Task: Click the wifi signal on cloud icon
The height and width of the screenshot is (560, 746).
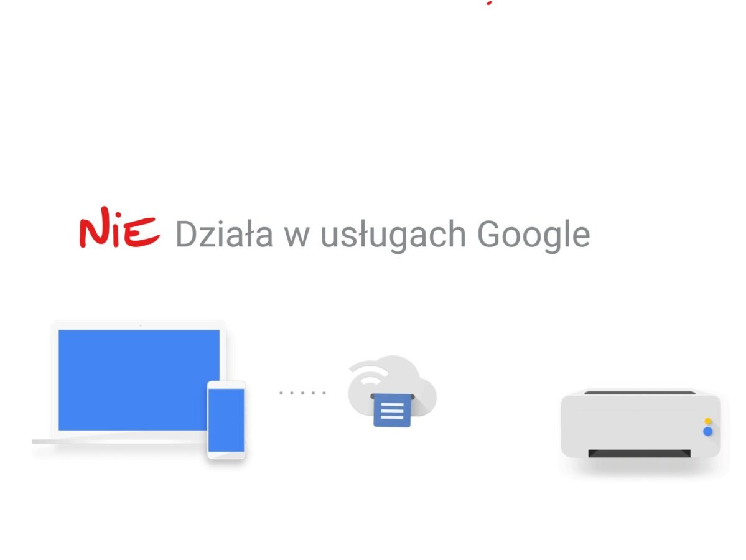Action: (x=370, y=373)
